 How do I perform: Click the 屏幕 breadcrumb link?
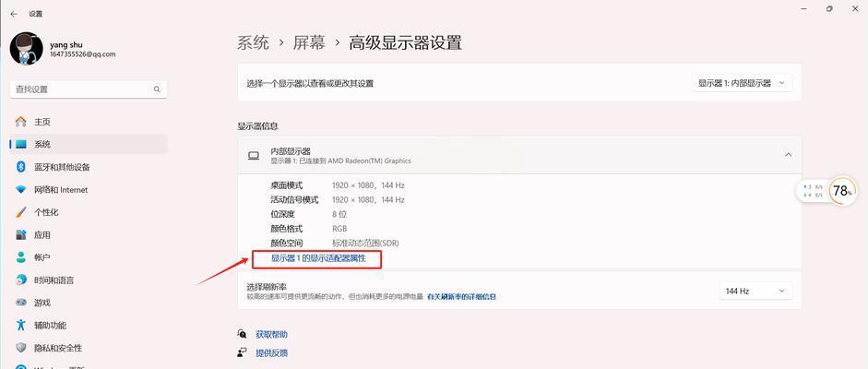309,42
